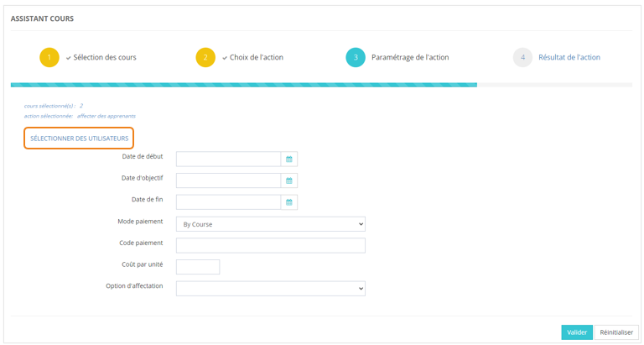Focus the Date de début field

click(228, 159)
